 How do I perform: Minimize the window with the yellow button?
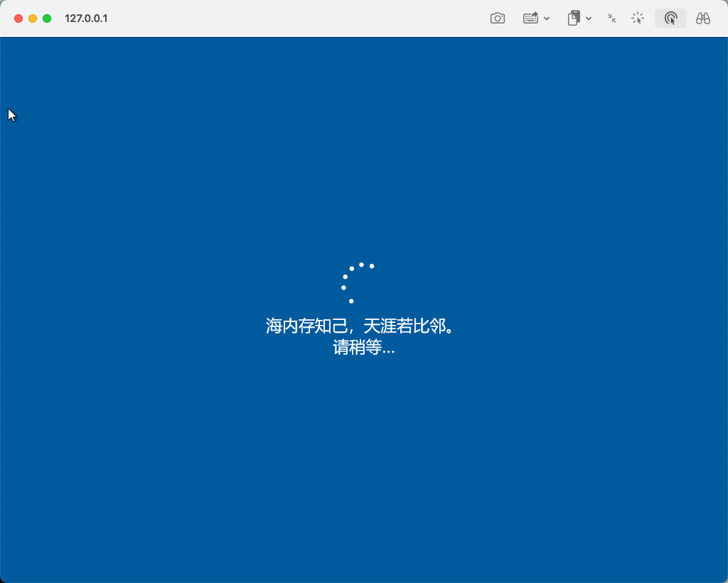(33, 18)
